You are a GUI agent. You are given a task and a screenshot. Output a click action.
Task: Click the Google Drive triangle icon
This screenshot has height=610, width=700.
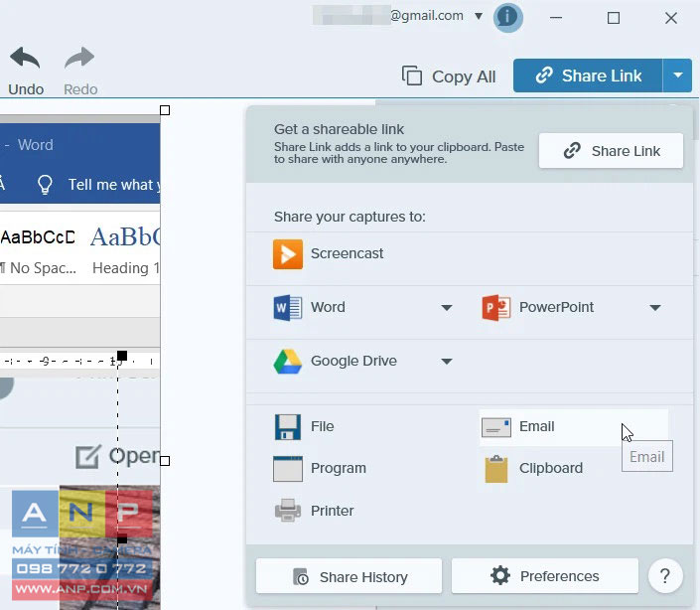288,362
